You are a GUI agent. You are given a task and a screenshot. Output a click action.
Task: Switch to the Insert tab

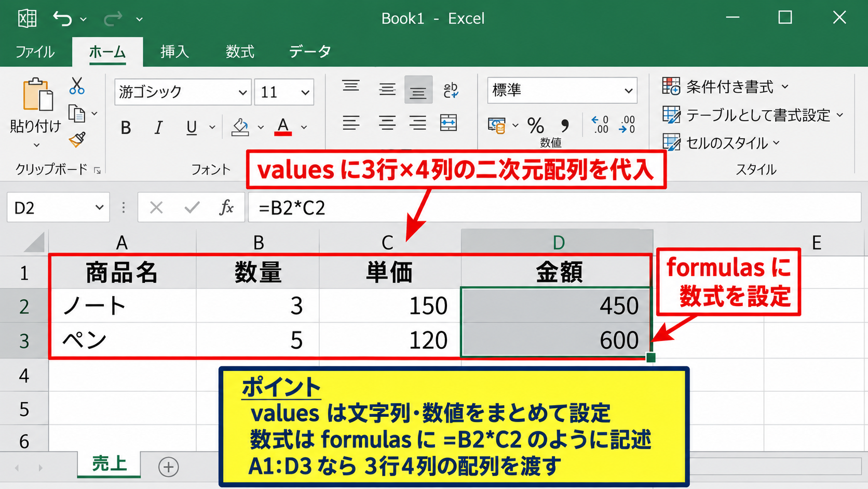[x=174, y=52]
